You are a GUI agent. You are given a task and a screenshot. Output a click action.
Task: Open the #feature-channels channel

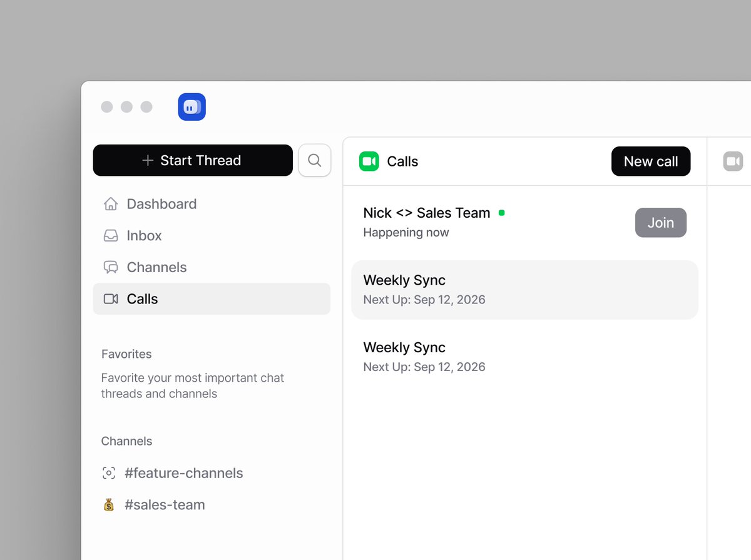183,473
